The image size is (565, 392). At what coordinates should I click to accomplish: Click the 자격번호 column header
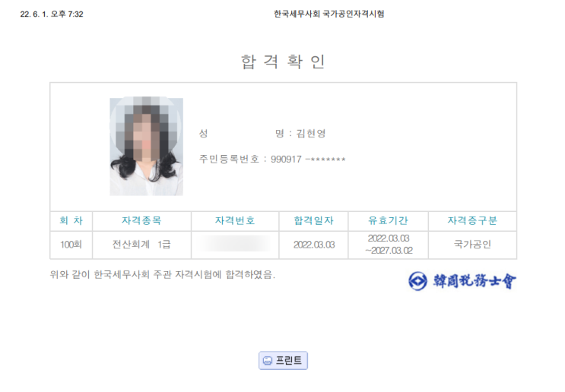(235, 220)
